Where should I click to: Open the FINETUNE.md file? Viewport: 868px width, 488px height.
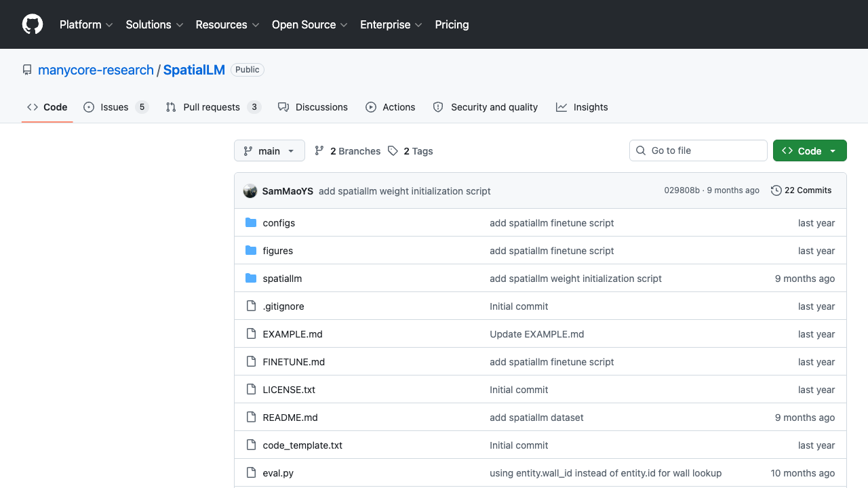(x=294, y=362)
